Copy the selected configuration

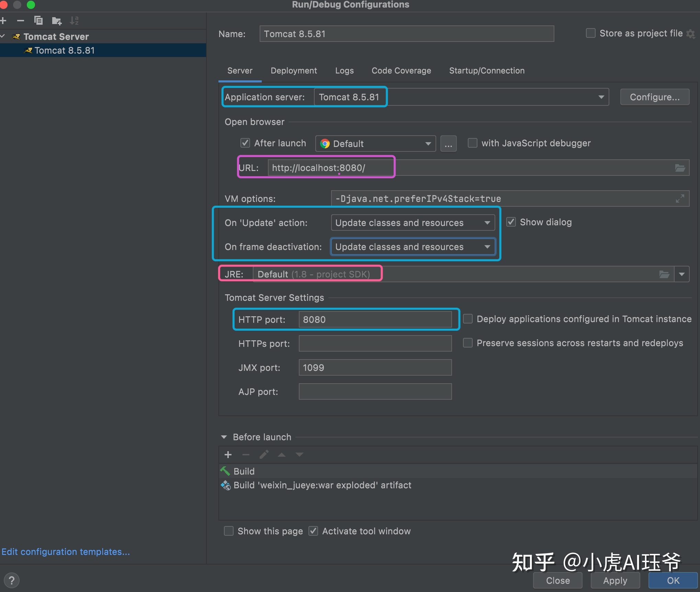38,21
